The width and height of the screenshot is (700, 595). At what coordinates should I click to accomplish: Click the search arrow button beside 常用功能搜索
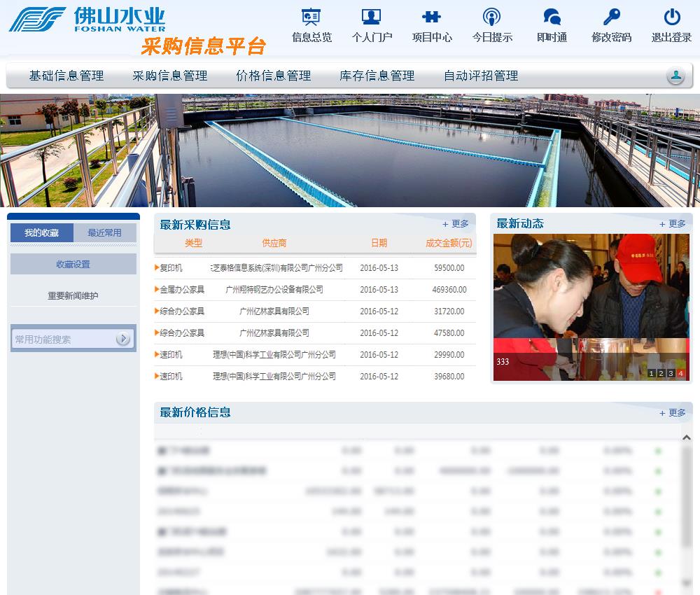123,339
